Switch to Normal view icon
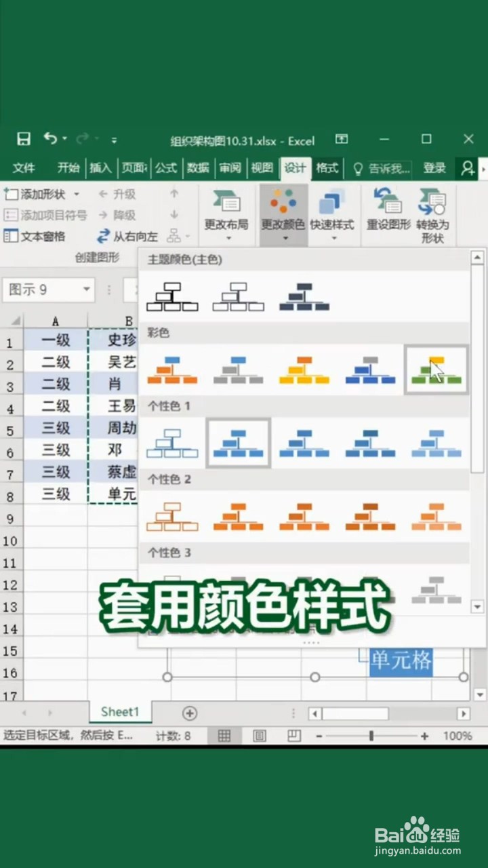This screenshot has width=488, height=868. (224, 736)
